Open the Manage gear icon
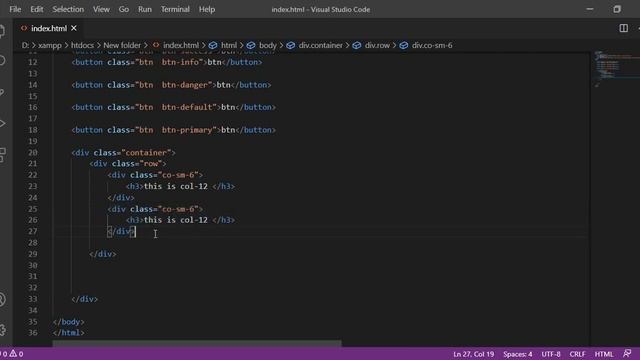640x360 pixels. [x=2, y=330]
